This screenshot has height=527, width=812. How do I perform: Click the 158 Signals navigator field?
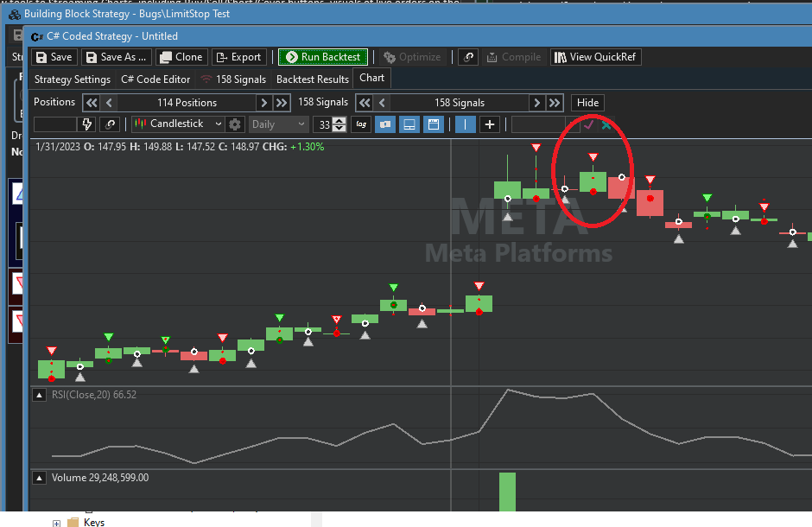(x=460, y=103)
